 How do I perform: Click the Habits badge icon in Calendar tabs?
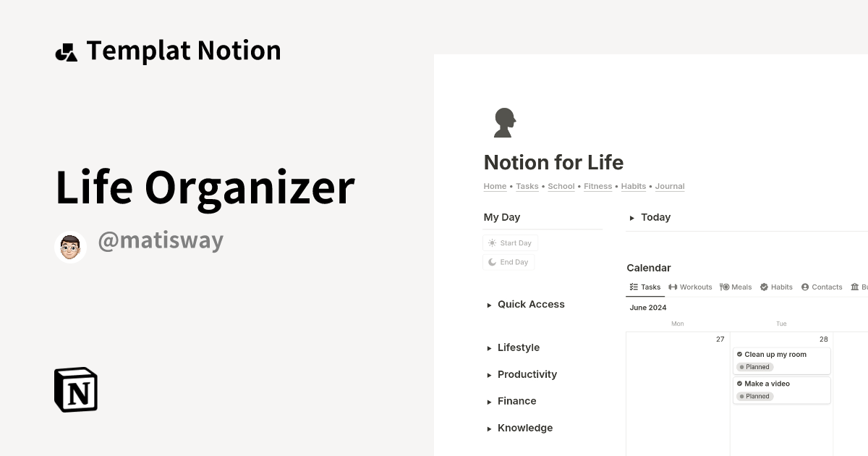coord(765,287)
